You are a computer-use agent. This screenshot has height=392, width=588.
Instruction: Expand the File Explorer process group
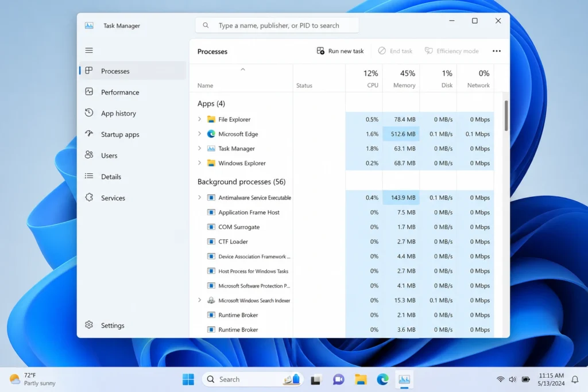point(199,119)
